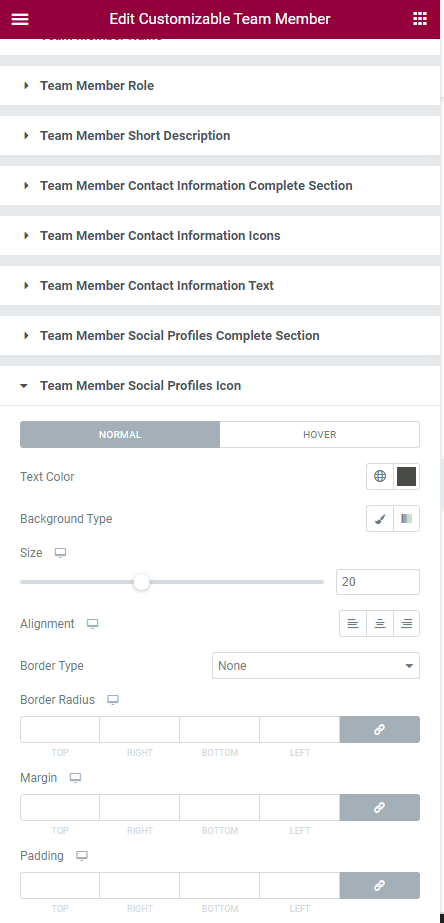Open the widgets grid icon
Screen dimensions: 444x923
tap(420, 19)
